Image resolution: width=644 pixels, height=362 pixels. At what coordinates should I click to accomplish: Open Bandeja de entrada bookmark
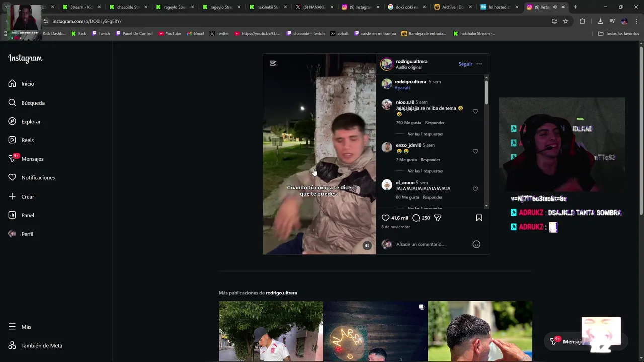[424, 34]
